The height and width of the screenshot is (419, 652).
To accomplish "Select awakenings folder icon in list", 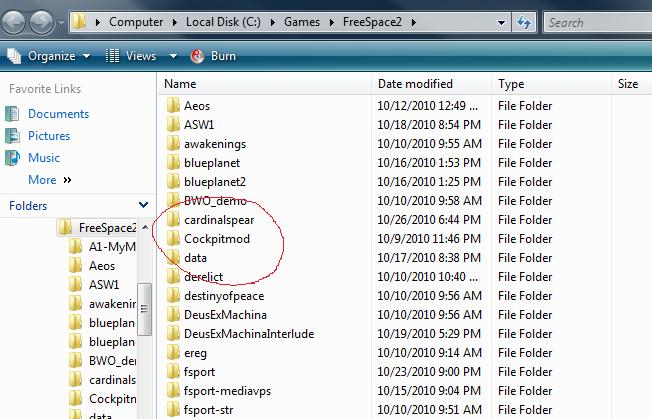I will click(x=173, y=144).
